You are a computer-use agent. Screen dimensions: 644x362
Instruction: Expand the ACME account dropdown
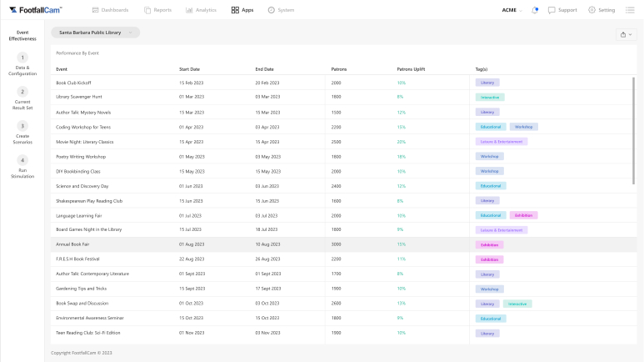click(x=512, y=10)
